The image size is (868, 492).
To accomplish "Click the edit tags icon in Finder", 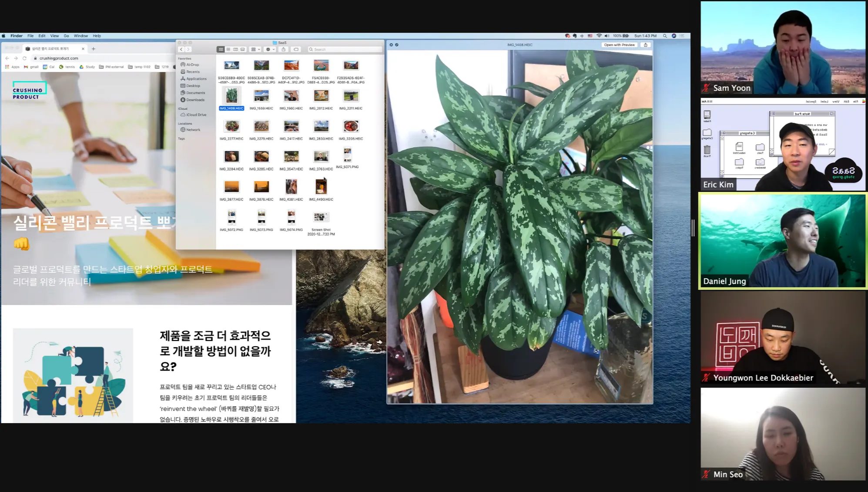I will (296, 49).
